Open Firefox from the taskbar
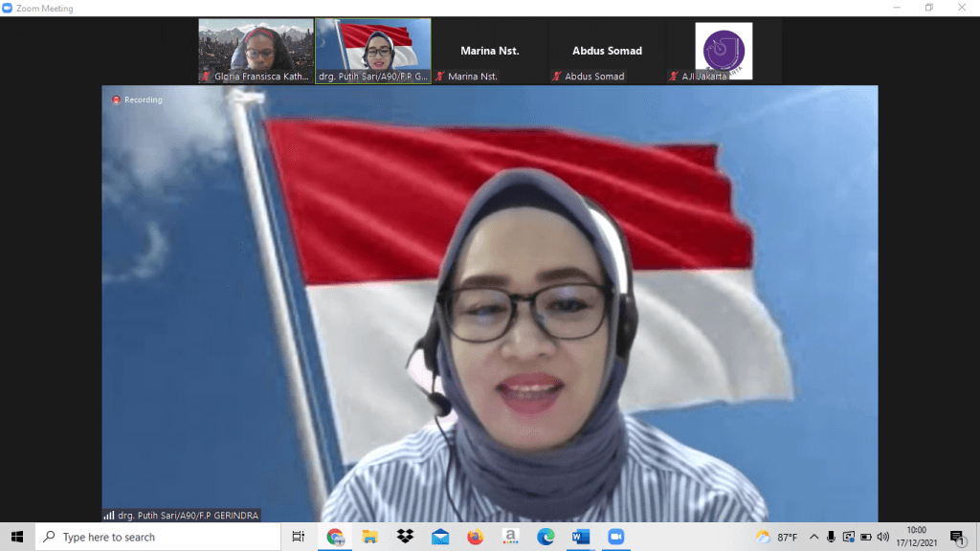 475,537
